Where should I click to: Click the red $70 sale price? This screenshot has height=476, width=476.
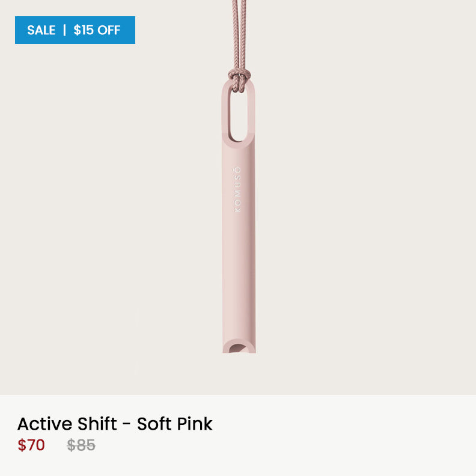(31, 445)
